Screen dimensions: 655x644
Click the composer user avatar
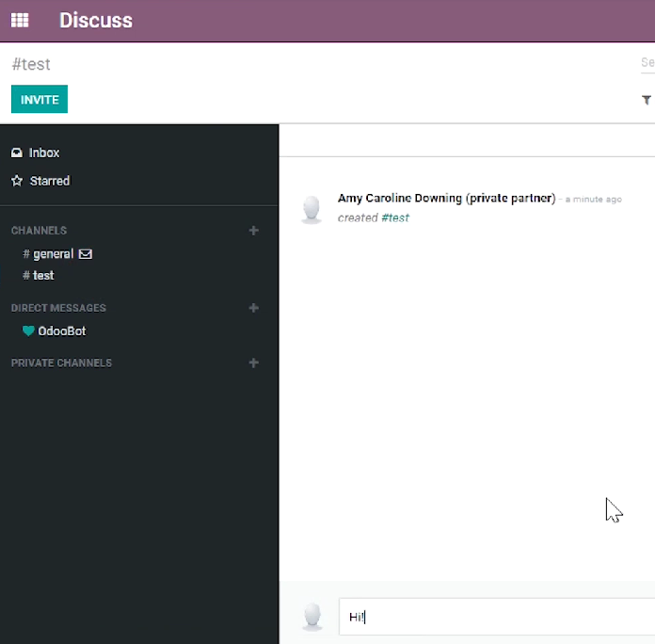click(312, 617)
